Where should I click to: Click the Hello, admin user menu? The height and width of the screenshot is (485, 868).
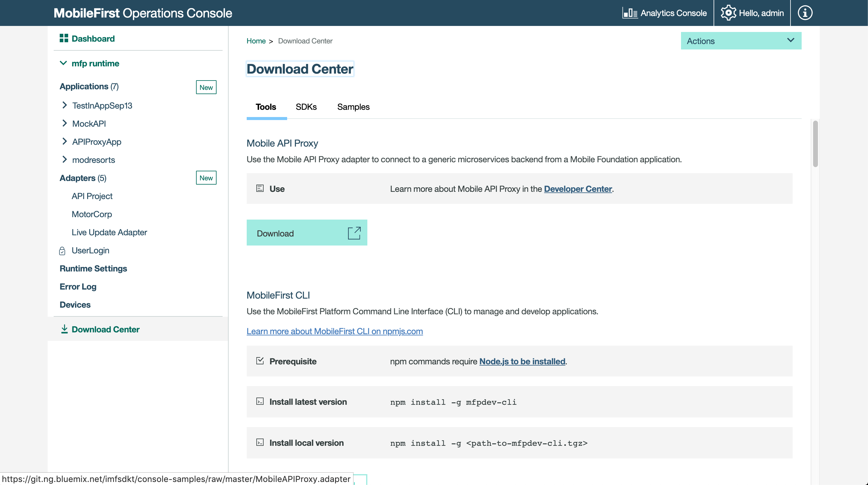point(761,13)
